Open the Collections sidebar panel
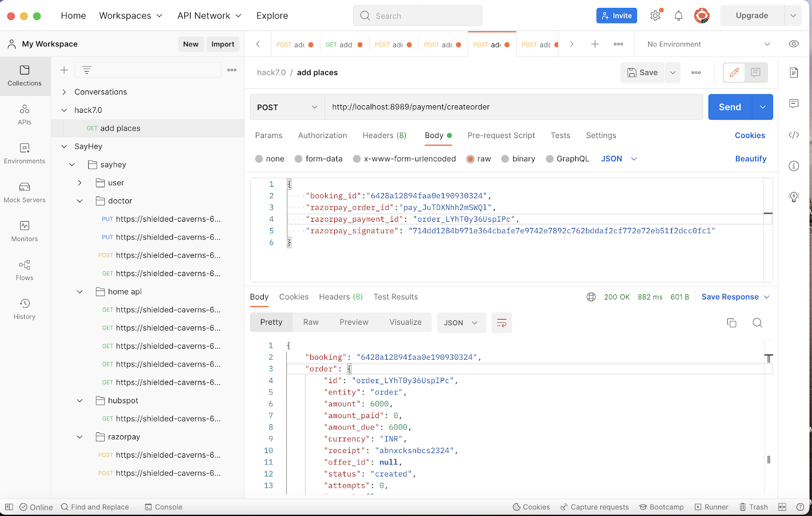The height and width of the screenshot is (516, 812). [x=25, y=75]
